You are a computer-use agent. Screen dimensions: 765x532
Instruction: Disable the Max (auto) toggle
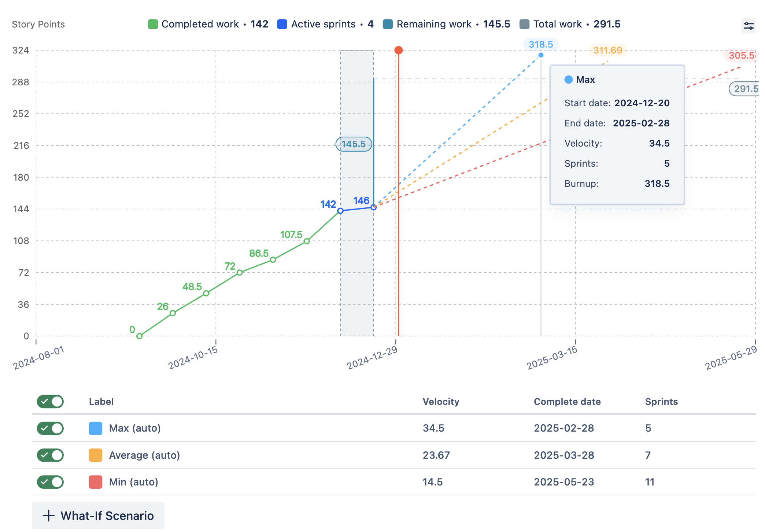click(50, 428)
